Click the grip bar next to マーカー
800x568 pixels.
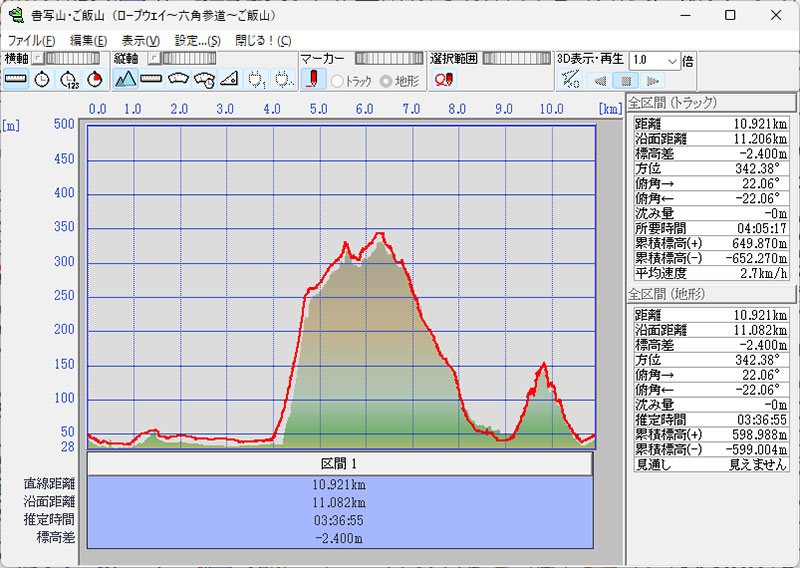[x=389, y=58]
